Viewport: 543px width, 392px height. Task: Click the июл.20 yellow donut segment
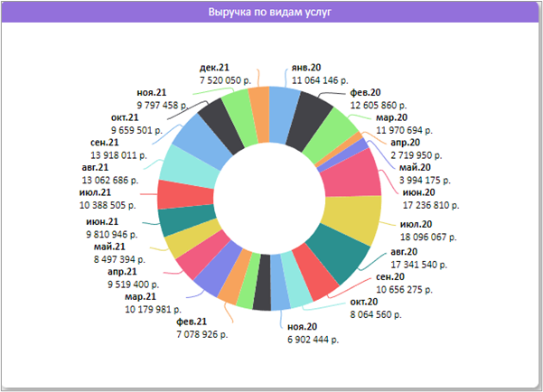pyautogui.click(x=351, y=217)
